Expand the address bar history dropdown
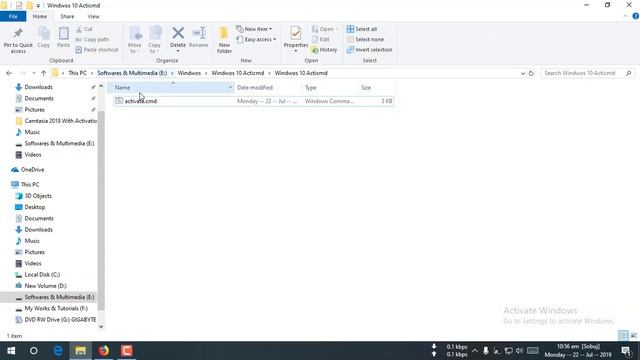The width and height of the screenshot is (640, 360). click(523, 73)
